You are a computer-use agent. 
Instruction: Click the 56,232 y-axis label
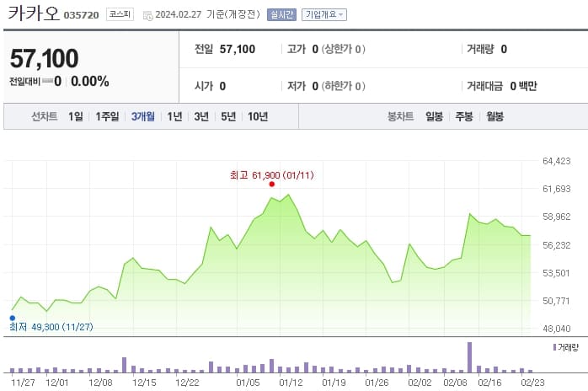[x=557, y=245]
